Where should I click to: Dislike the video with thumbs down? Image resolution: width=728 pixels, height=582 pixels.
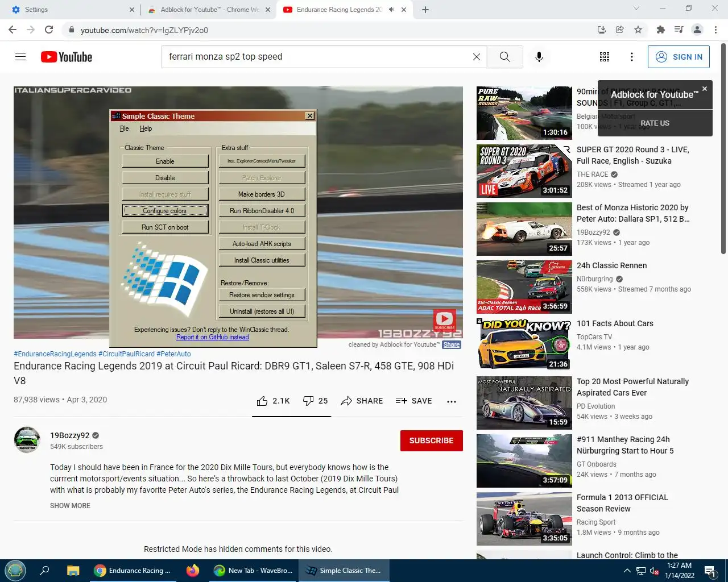tap(315, 401)
